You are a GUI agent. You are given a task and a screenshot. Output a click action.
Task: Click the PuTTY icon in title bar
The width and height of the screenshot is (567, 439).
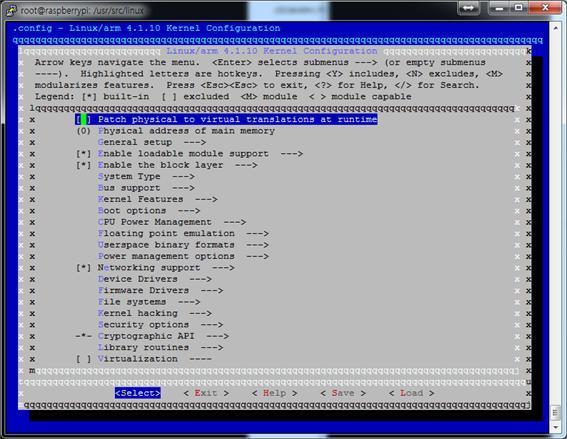coord(11,10)
